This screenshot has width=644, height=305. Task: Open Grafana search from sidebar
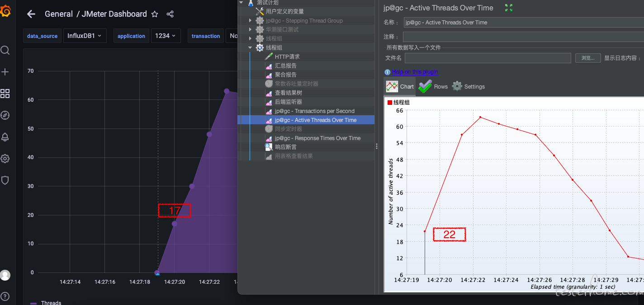[5, 50]
